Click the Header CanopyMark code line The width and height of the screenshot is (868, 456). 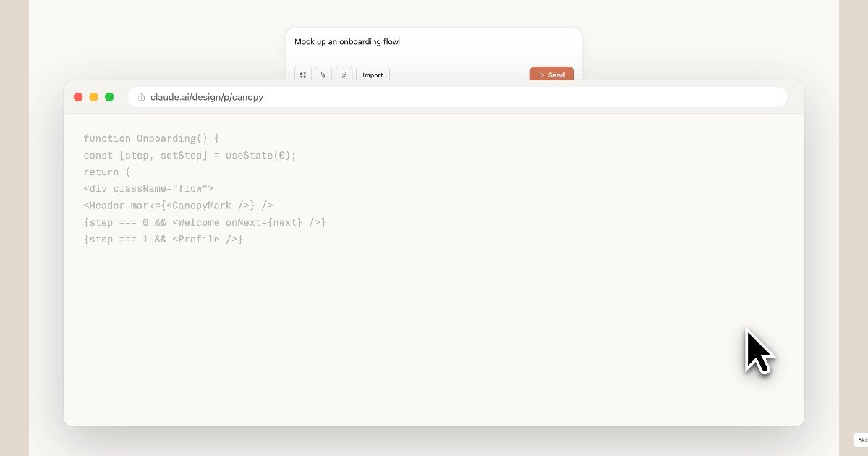point(178,206)
